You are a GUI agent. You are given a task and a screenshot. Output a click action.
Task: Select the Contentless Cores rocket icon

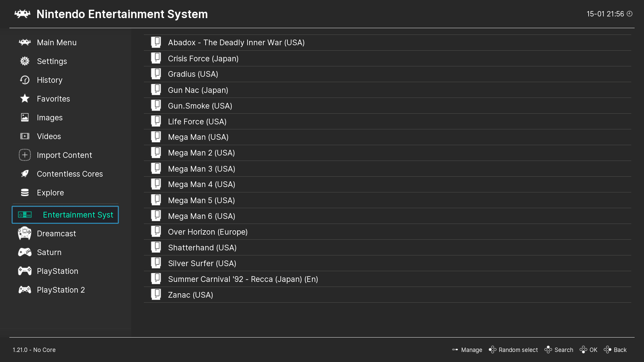click(24, 174)
